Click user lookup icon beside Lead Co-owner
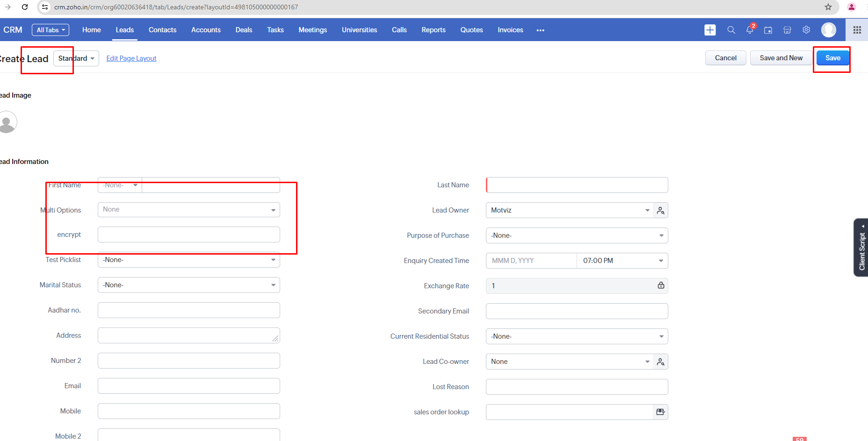The width and height of the screenshot is (868, 441). click(x=660, y=362)
